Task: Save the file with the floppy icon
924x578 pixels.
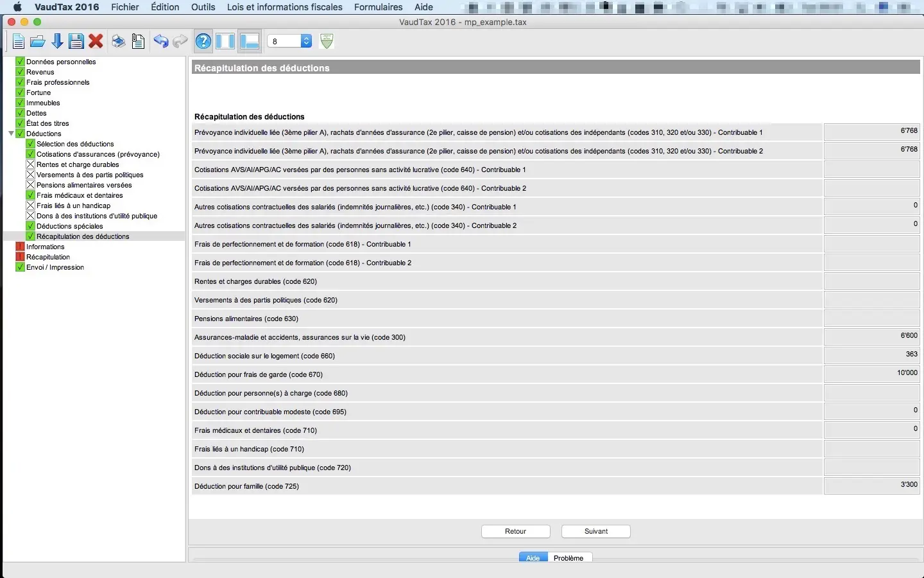Action: 76,42
